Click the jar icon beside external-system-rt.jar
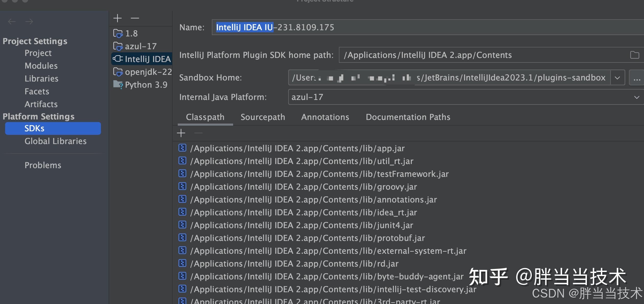This screenshot has height=304, width=644. tap(182, 250)
